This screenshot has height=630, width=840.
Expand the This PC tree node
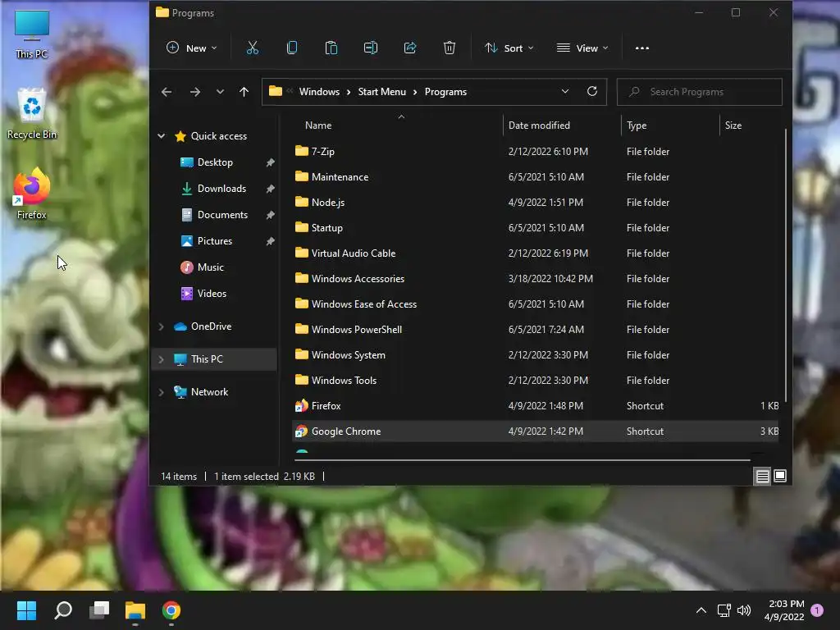pos(162,359)
